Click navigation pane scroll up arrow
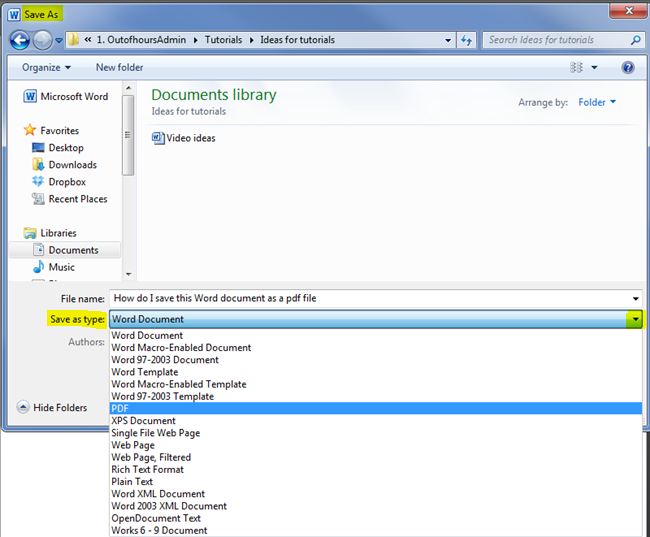 129,87
